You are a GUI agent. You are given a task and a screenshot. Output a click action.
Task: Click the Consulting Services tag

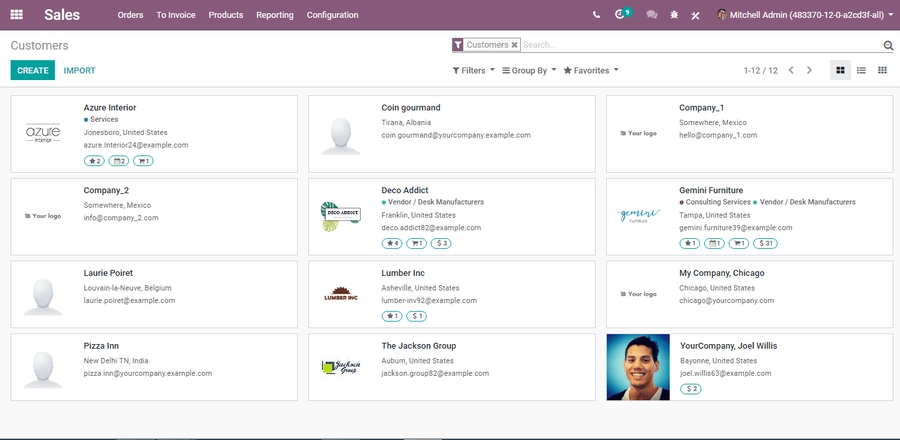coord(715,202)
